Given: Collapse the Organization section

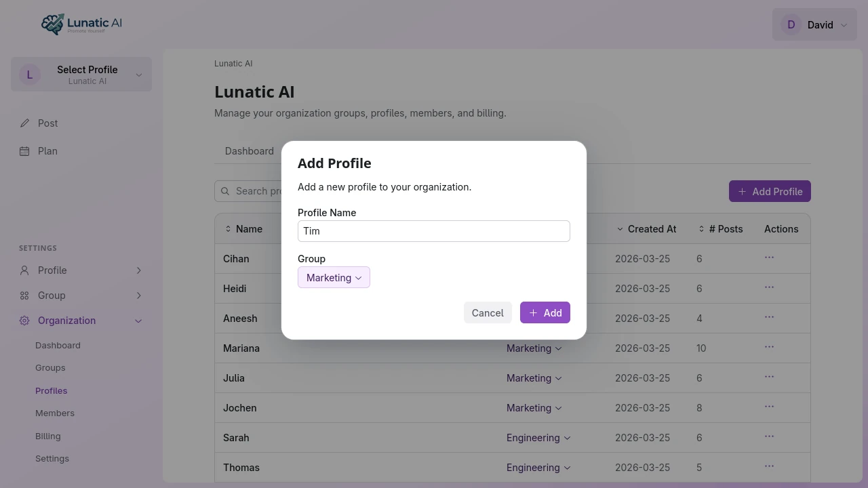Looking at the screenshot, I should point(81,320).
